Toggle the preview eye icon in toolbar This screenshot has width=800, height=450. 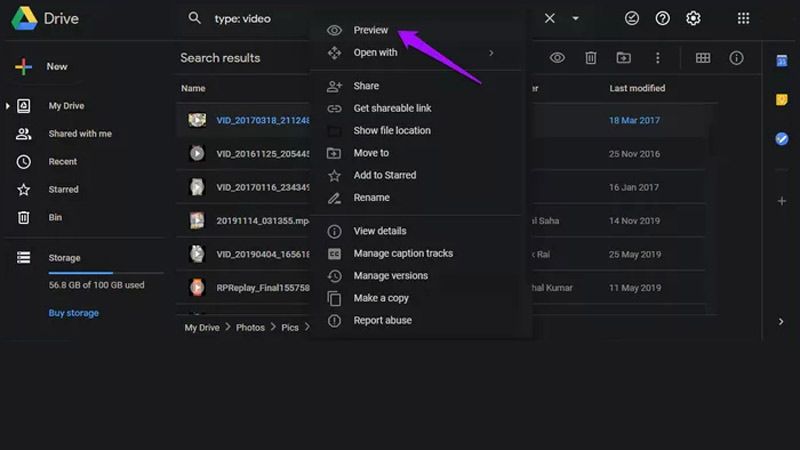(557, 58)
